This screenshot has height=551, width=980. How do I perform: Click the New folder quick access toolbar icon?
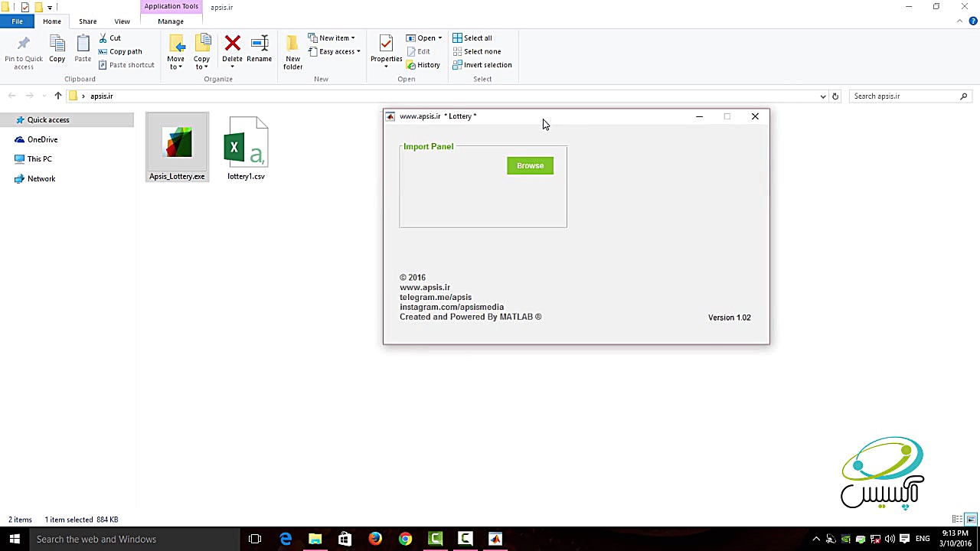point(38,7)
